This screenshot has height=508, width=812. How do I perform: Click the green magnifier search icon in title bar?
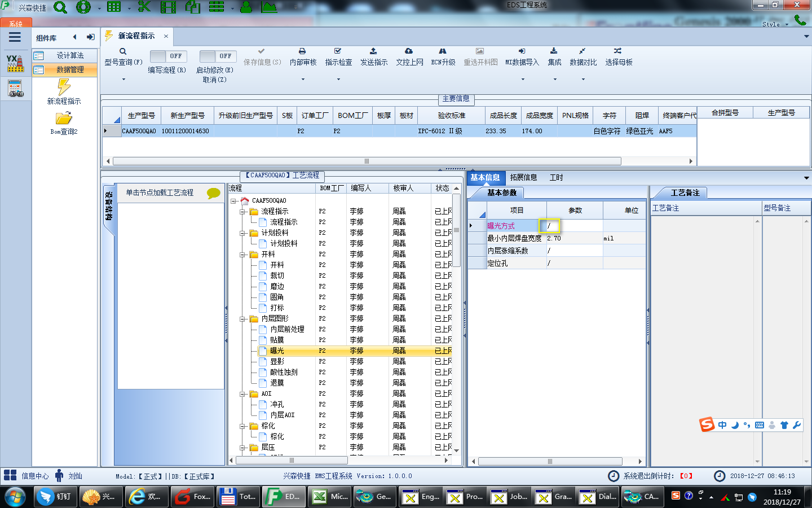click(x=60, y=7)
